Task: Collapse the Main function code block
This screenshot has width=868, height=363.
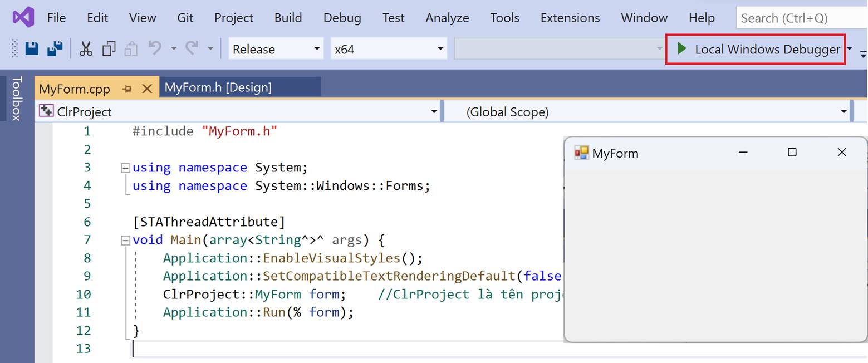Action: point(125,240)
